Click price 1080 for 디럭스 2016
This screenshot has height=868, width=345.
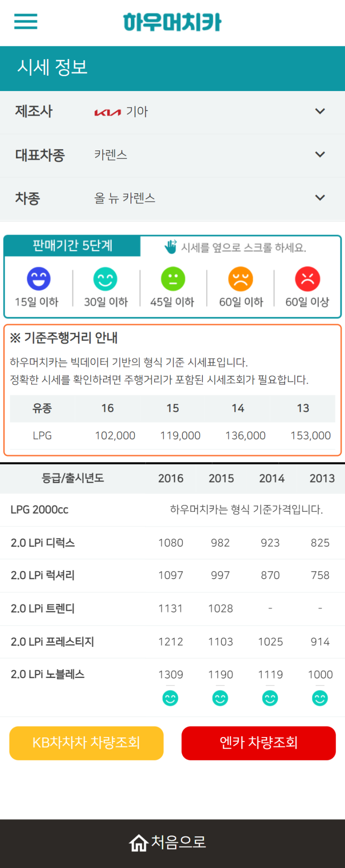[x=171, y=543]
